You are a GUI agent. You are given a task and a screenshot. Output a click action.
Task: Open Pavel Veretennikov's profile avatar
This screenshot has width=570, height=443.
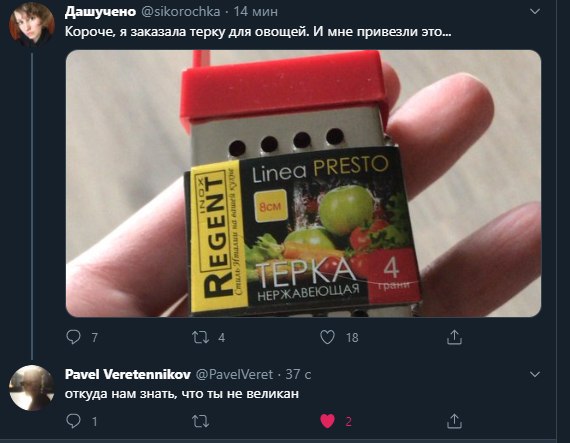pyautogui.click(x=32, y=388)
